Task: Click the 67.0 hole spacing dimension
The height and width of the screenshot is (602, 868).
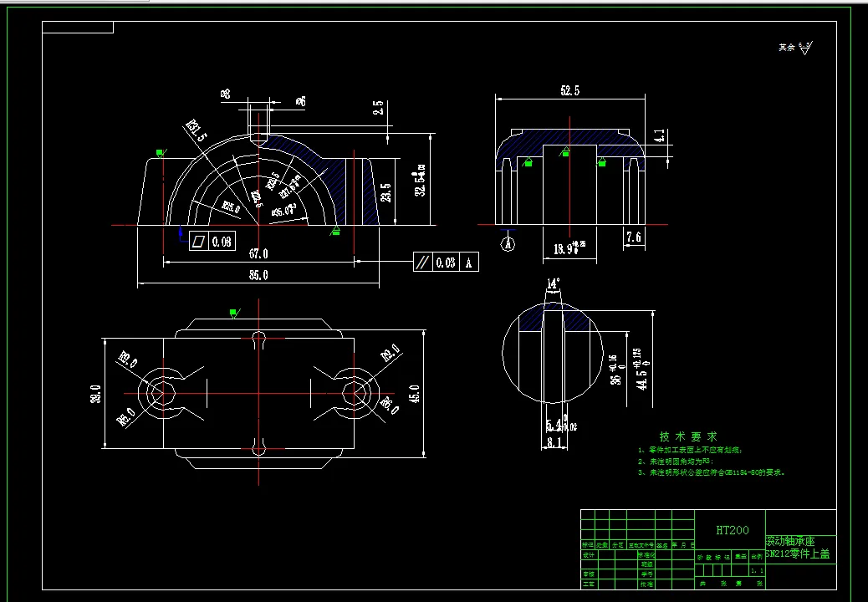Action: pyautogui.click(x=258, y=254)
